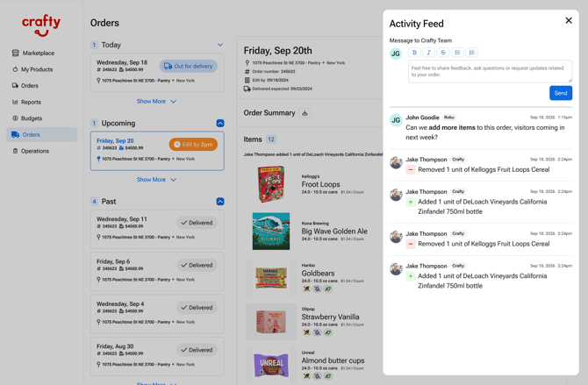Click Delivered status on Aug 30 order
Screen dimensions: 588x385
click(x=197, y=350)
